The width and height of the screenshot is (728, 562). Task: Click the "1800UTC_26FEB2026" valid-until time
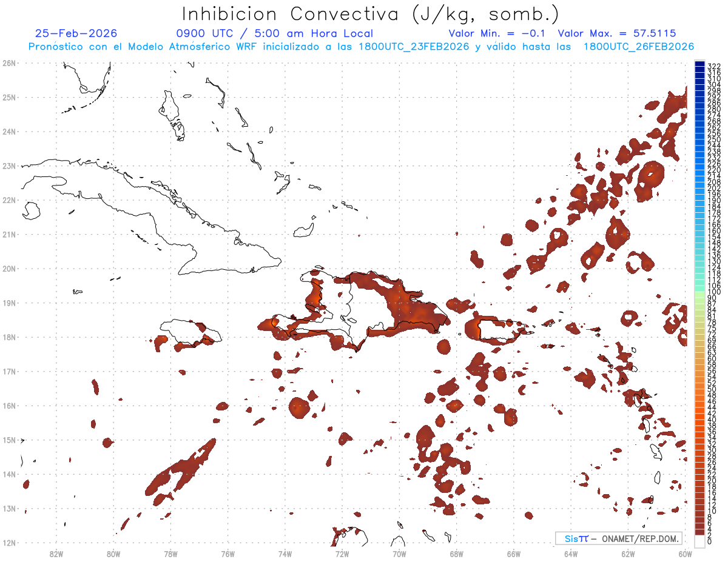coord(639,47)
